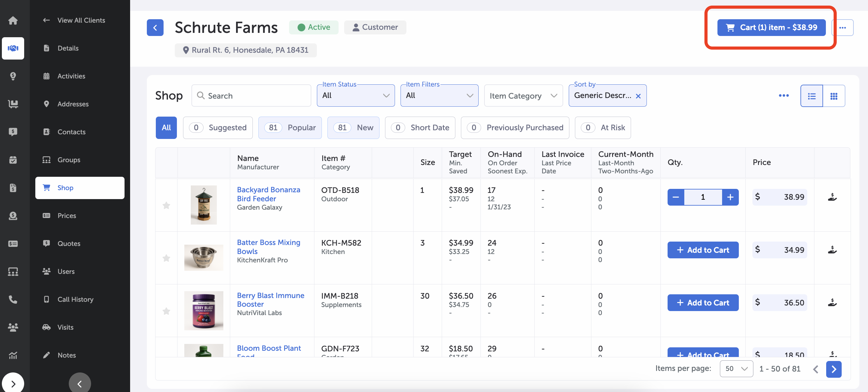Screen dimensions: 868x392
Task: Toggle favorite star for Berry Blast Immune Booster
Action: 166,311
